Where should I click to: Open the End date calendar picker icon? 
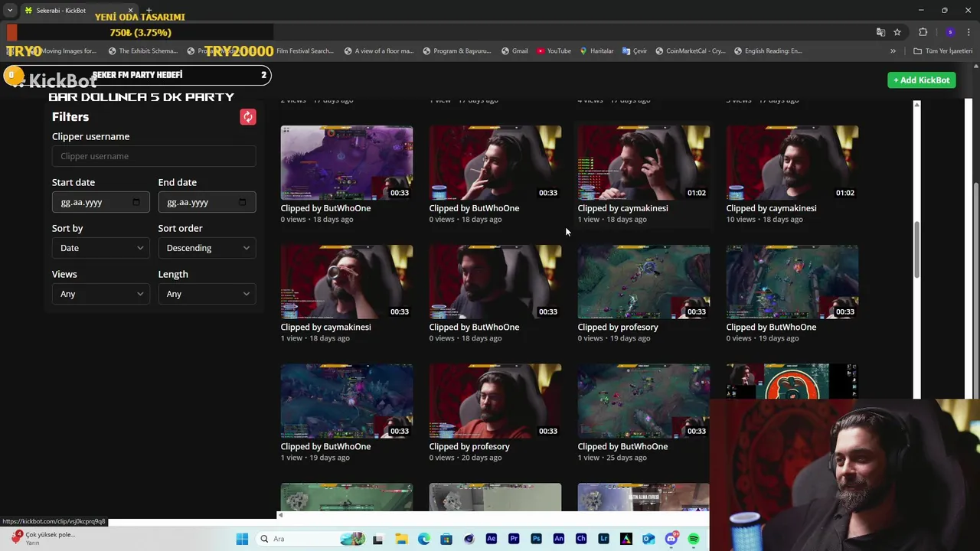coord(242,202)
